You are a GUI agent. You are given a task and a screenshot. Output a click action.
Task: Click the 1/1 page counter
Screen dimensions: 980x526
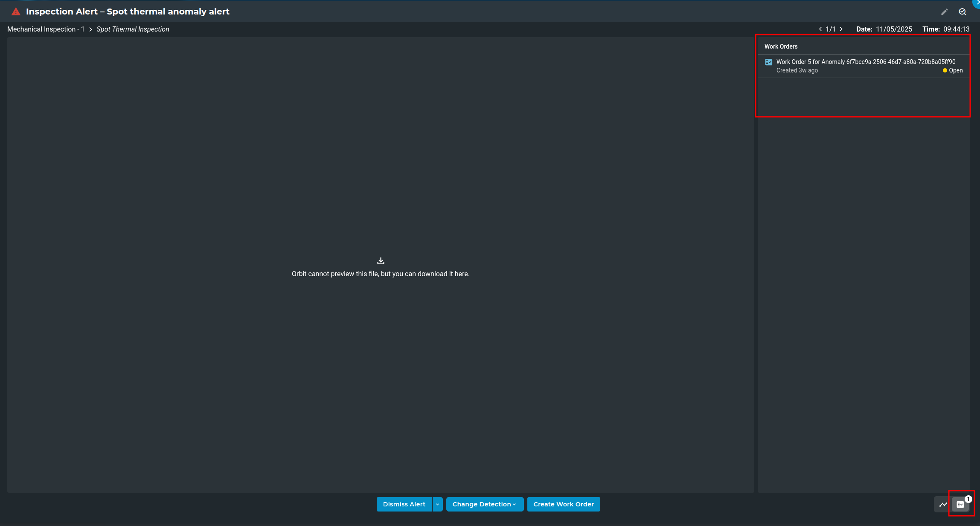coord(830,29)
